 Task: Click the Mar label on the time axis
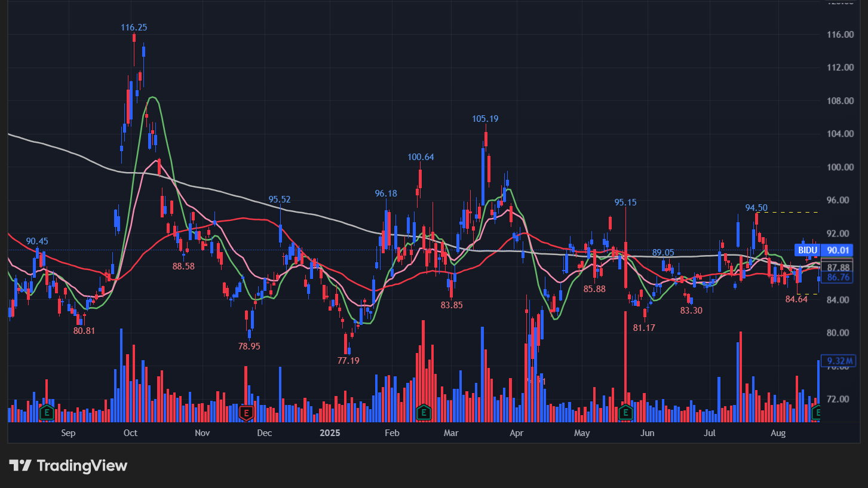click(x=452, y=433)
